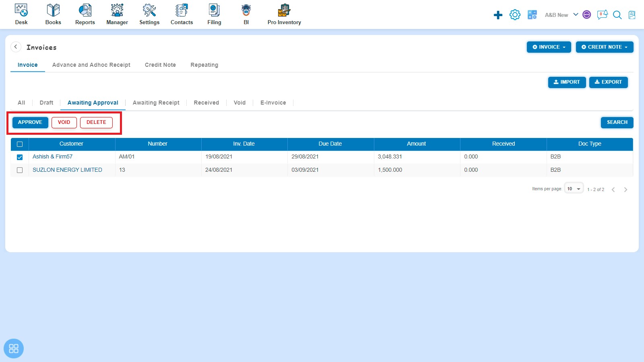Go to next page of results
This screenshot has width=644, height=362.
coord(625,189)
